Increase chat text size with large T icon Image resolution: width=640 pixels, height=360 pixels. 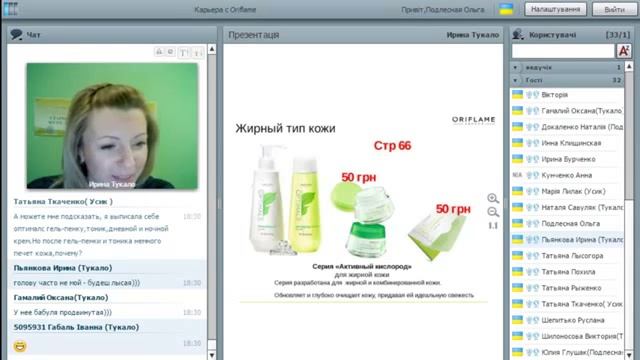(184, 52)
